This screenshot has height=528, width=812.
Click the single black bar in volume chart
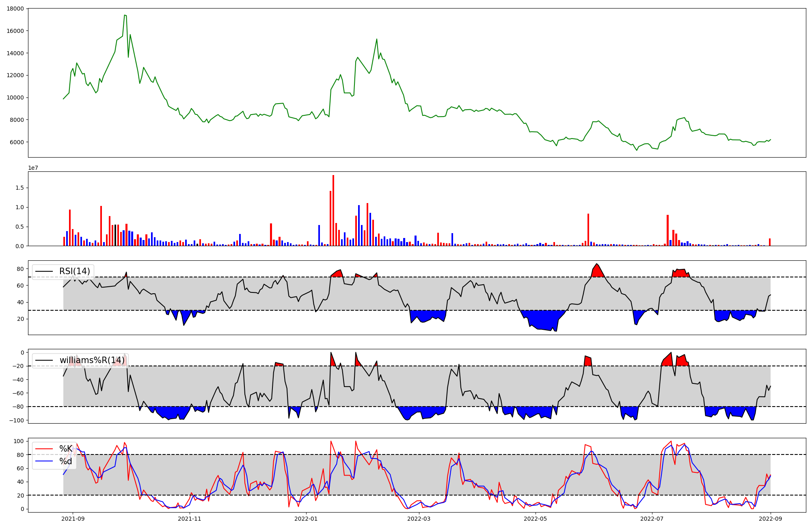tap(115, 236)
